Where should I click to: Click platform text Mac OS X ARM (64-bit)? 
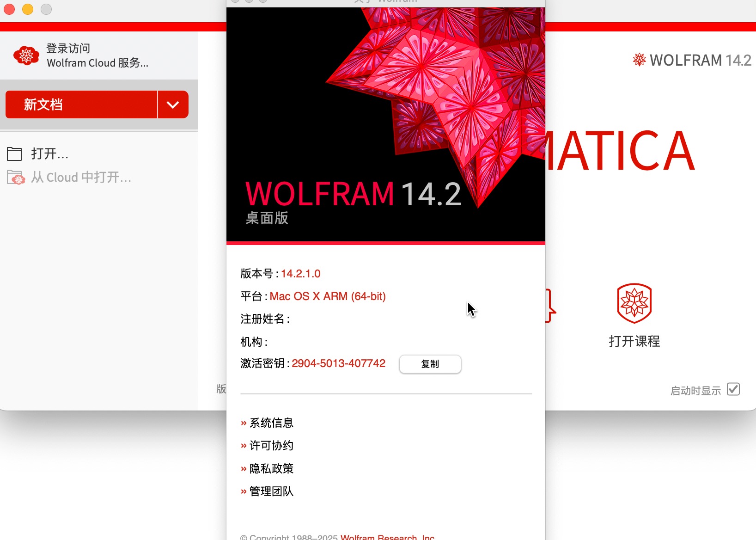[328, 296]
